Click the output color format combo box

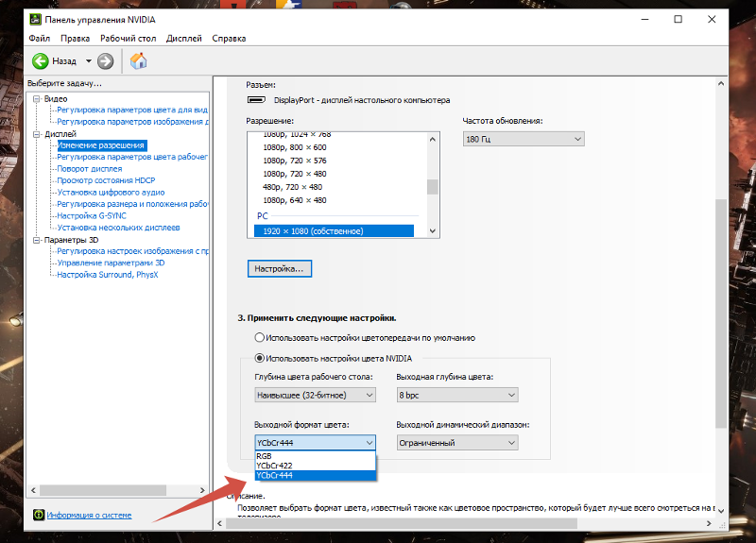point(315,442)
